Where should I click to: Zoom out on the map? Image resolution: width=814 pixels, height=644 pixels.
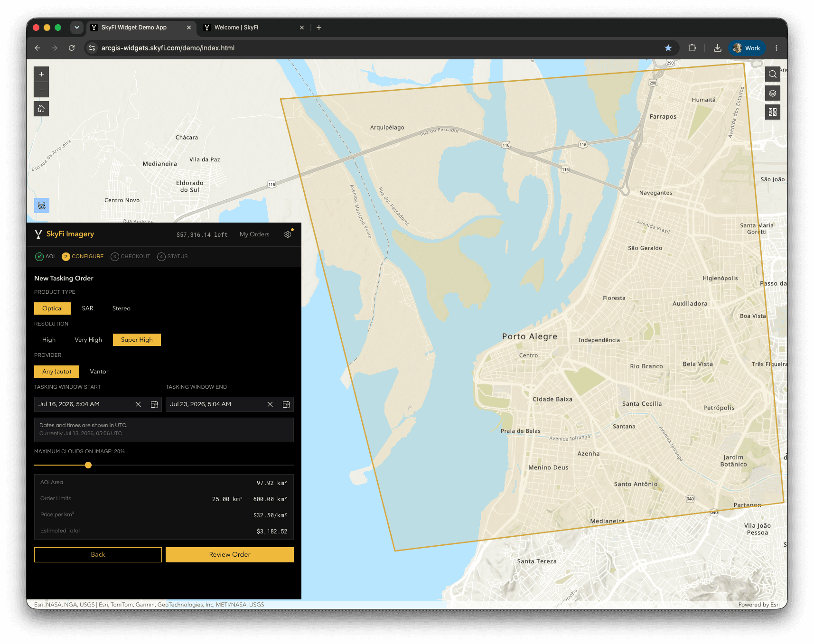point(41,90)
